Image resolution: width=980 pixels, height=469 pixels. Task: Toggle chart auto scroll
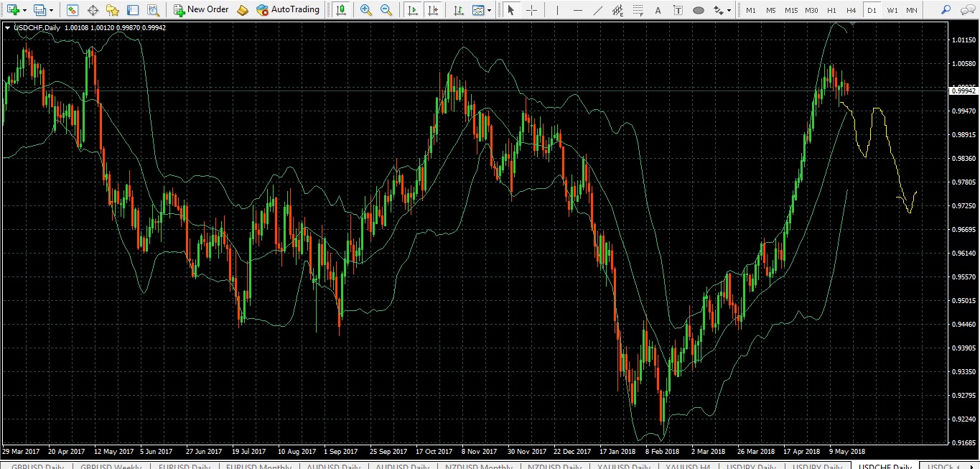coord(412,10)
